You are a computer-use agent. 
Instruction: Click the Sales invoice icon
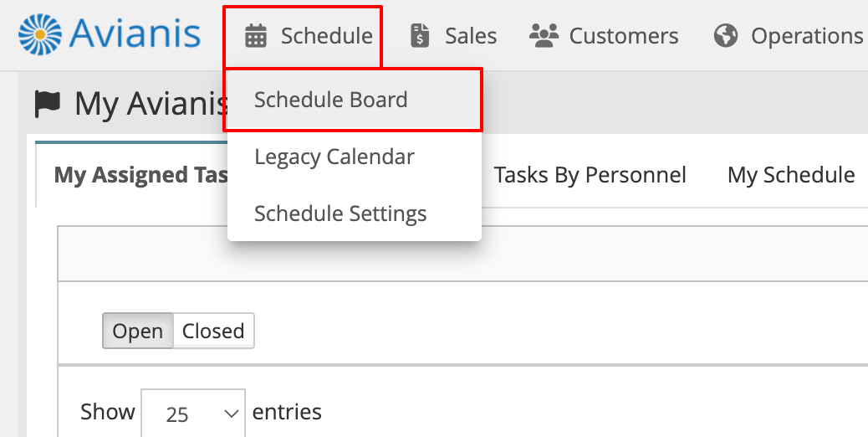tap(420, 36)
